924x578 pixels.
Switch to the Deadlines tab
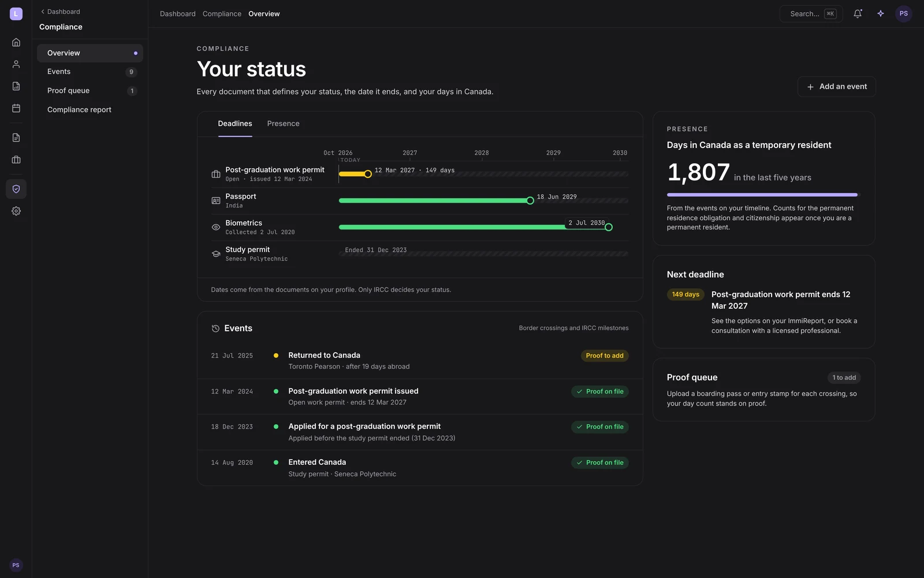pos(235,124)
